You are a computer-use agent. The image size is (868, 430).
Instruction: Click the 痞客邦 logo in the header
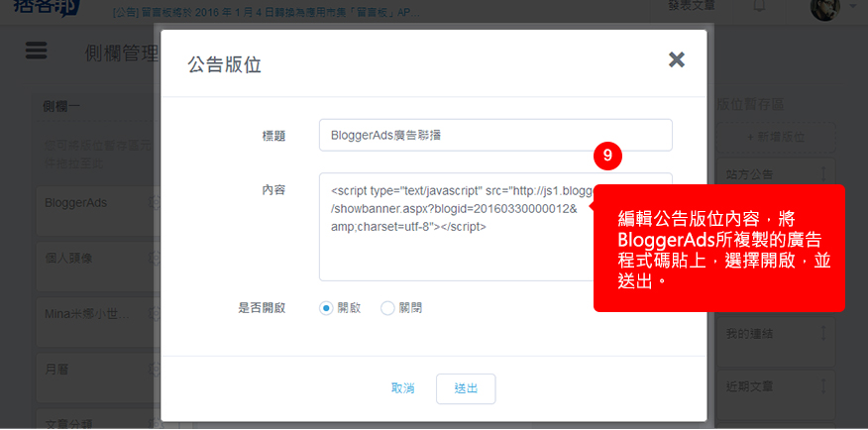click(x=47, y=8)
